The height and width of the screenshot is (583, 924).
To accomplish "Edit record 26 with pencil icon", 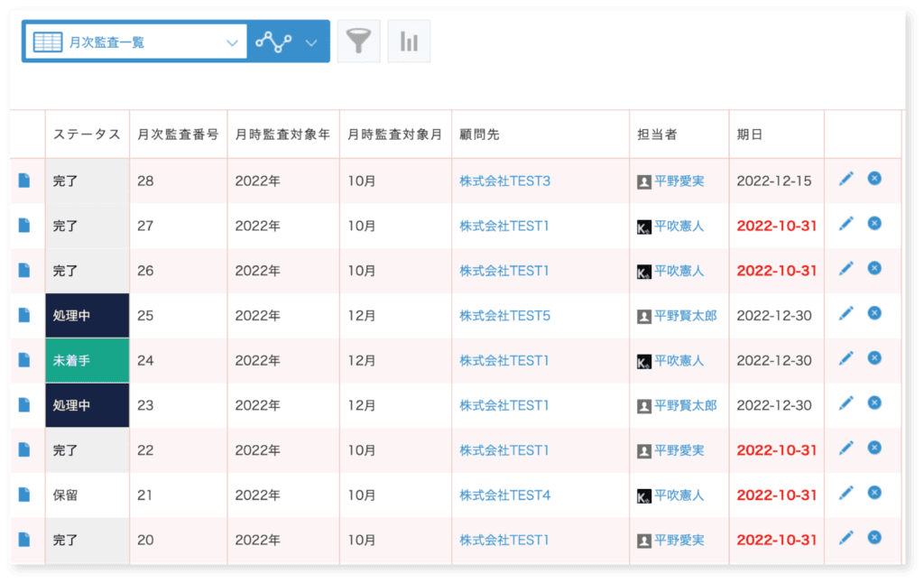I will 846,268.
